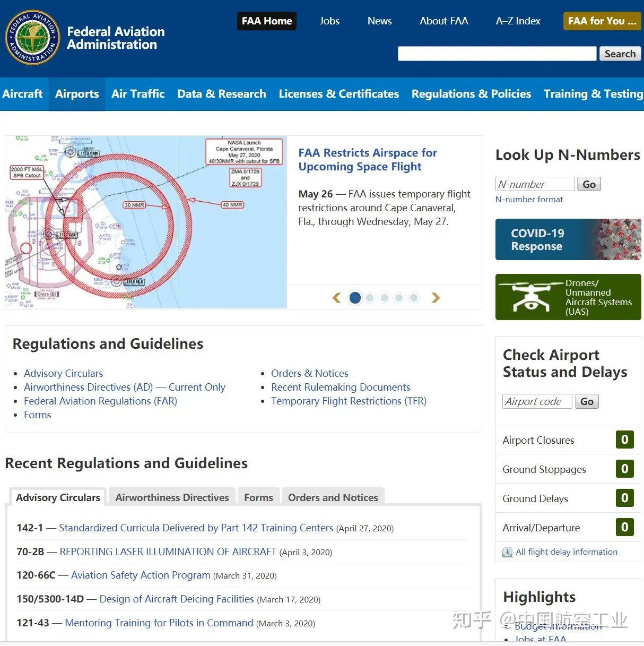The image size is (644, 646).
Task: Click the FAA seal logo
Action: coord(32,37)
